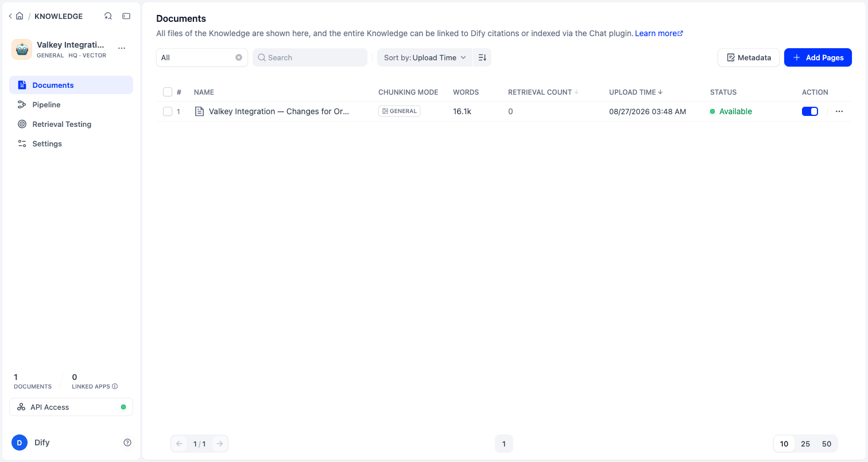Click the Add Pages button
868x462 pixels.
pos(818,57)
